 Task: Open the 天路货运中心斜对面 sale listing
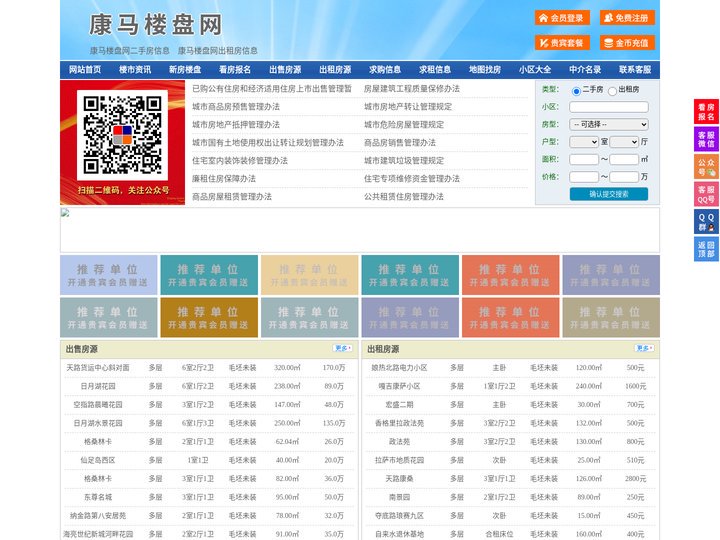pos(98,367)
